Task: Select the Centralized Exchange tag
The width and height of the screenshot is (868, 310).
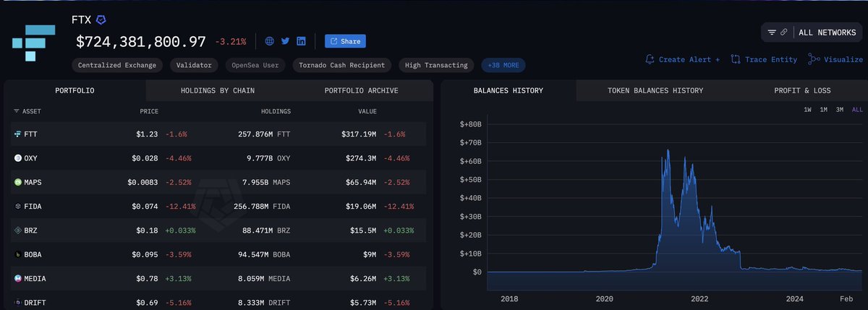Action: pos(118,65)
